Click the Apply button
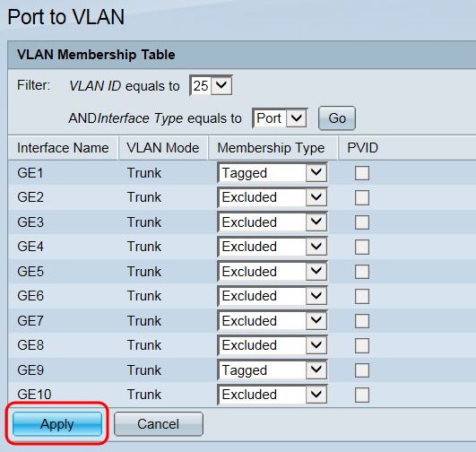 coord(57,423)
